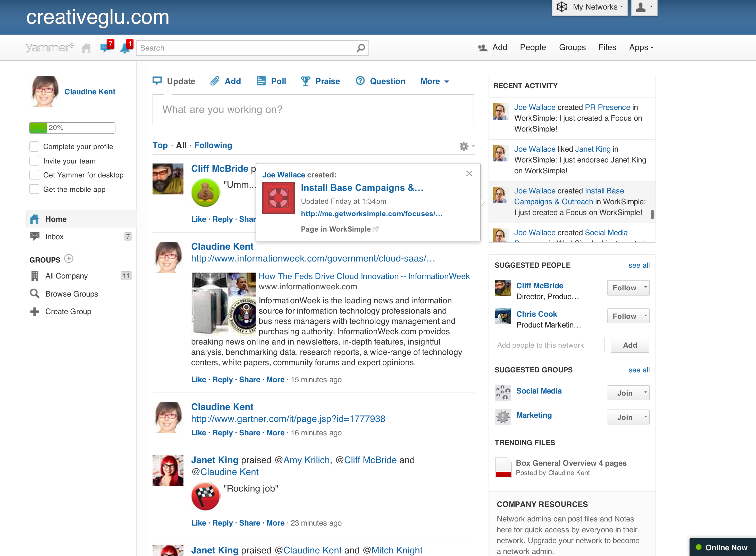Click the 20% profile progress bar
756x556 pixels.
72,128
